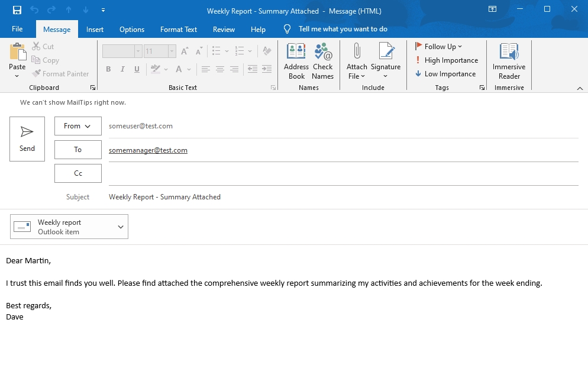Click the Paste clipboard icon
This screenshot has width=588, height=368.
17,52
